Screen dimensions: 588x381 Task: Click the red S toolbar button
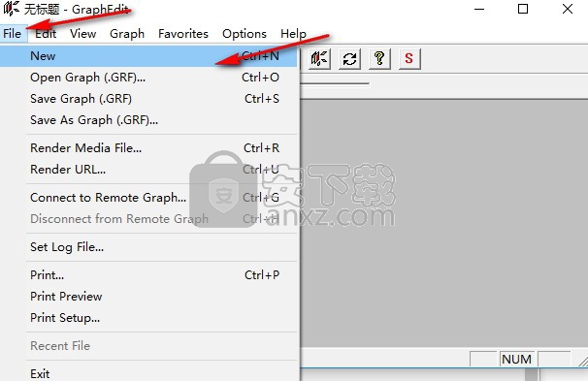pos(409,59)
